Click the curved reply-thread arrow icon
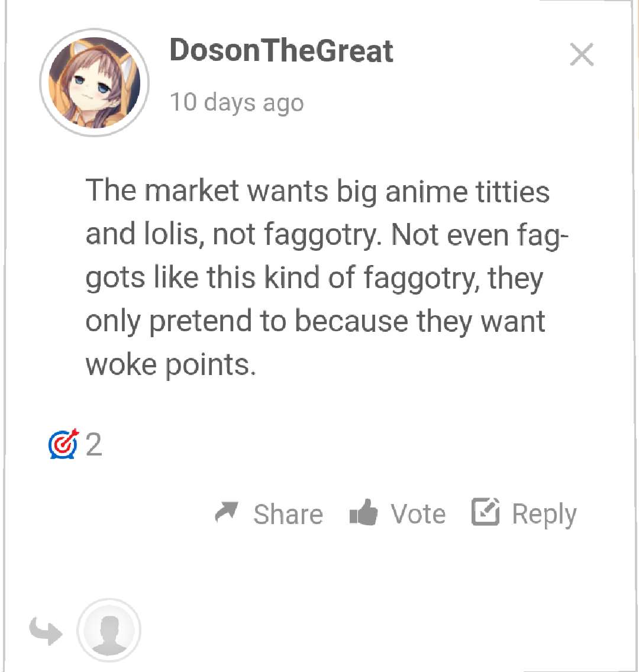The image size is (639, 672). [46, 631]
